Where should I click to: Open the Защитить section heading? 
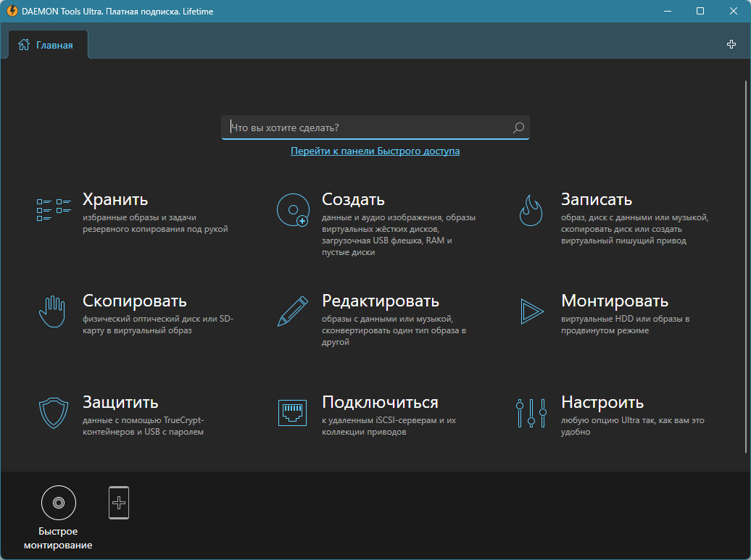pyautogui.click(x=120, y=402)
